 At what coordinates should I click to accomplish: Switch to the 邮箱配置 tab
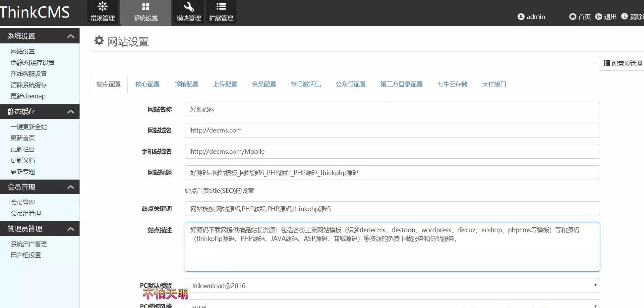[x=186, y=84]
